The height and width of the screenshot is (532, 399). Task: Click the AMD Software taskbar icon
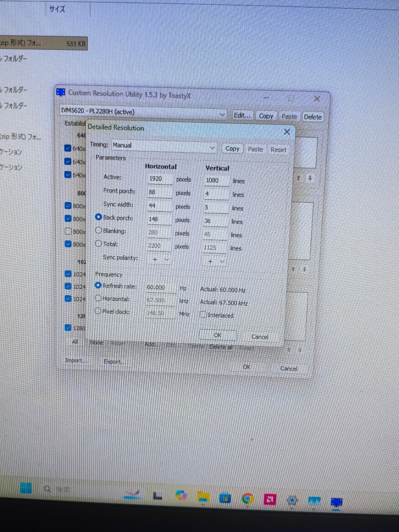270,499
